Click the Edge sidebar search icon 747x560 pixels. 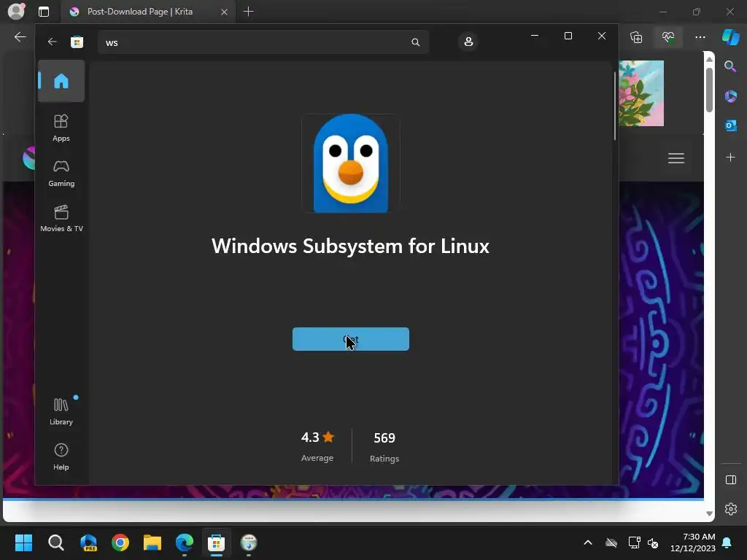pos(730,66)
